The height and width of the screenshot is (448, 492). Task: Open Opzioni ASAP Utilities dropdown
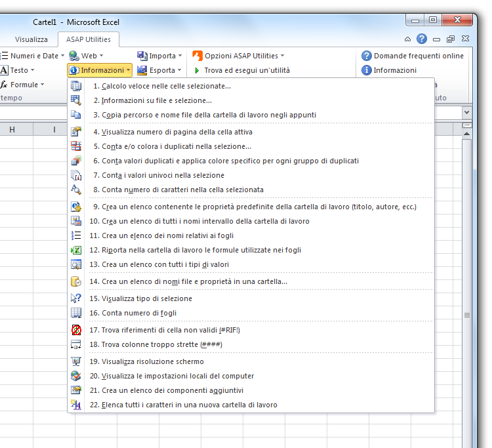(239, 56)
